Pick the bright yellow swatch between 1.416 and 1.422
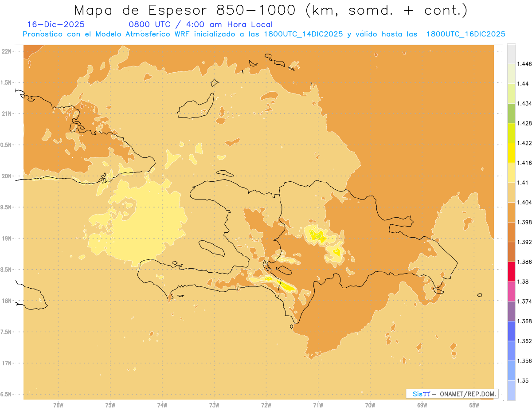The image size is (532, 411). click(511, 153)
